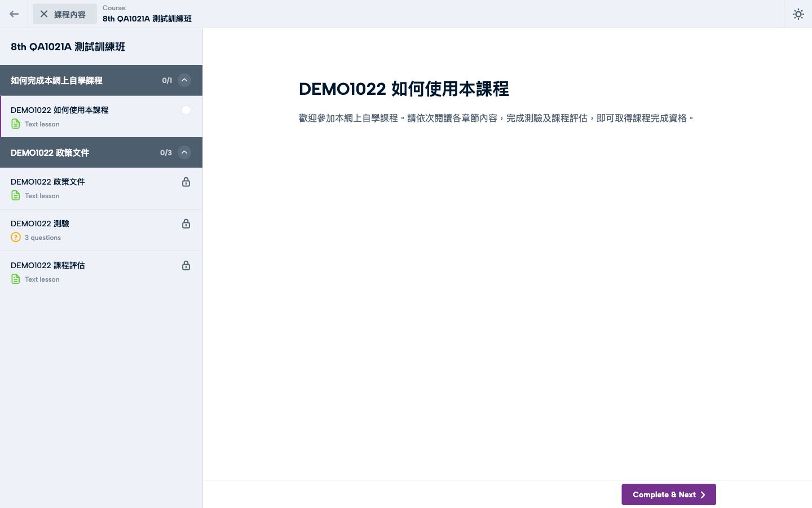Click the 8th QA1021A 測試訓練班 sidebar title
Image resolution: width=812 pixels, height=508 pixels.
pyautogui.click(x=68, y=47)
